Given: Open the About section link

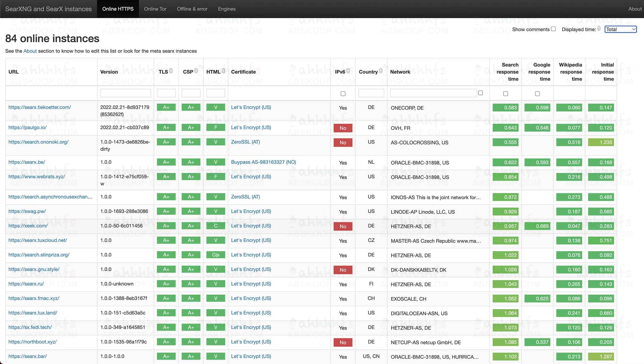Looking at the screenshot, I should click(30, 51).
